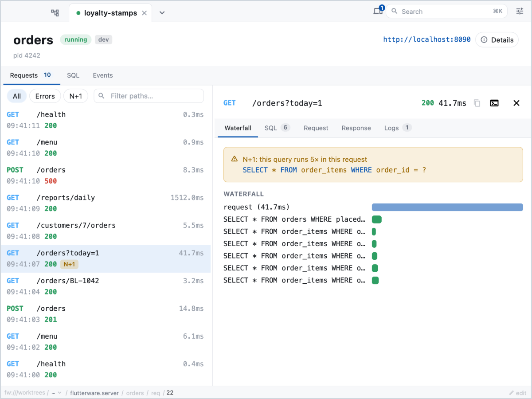Select the GET /customers/7/orders request

click(106, 231)
